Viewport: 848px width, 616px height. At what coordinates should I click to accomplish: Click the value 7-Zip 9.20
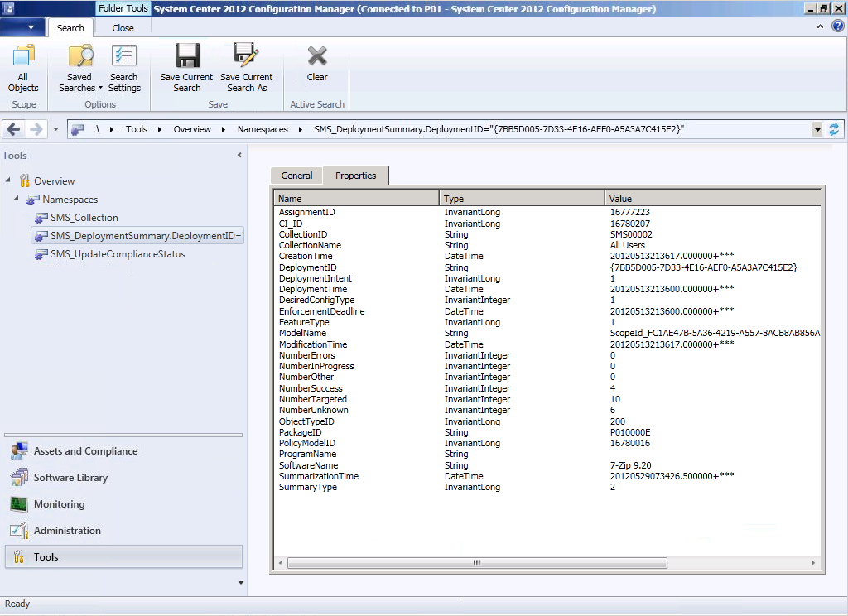pyautogui.click(x=630, y=465)
